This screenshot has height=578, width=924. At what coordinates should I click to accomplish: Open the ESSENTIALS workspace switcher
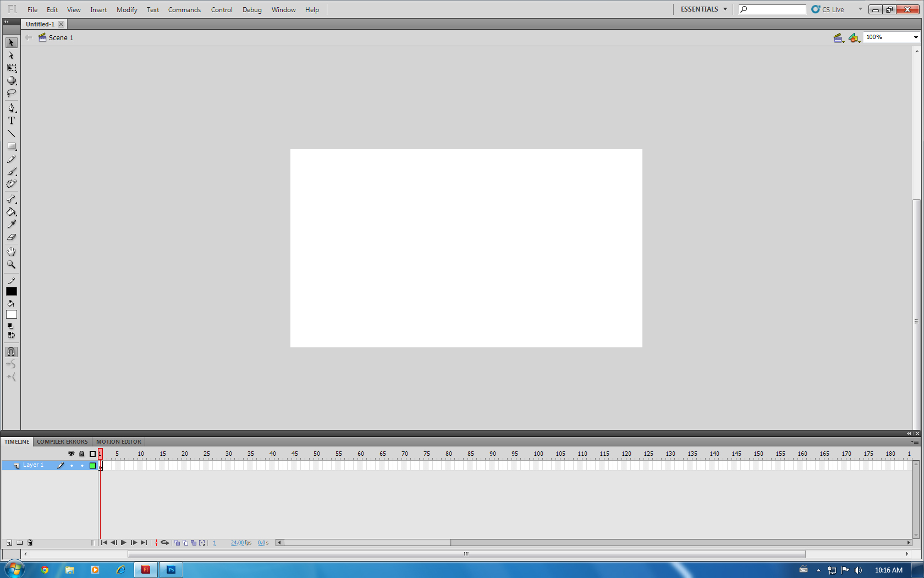point(703,9)
